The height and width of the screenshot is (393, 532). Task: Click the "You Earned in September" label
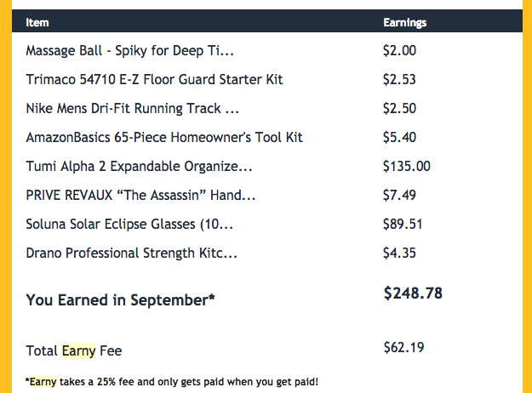[120, 299]
